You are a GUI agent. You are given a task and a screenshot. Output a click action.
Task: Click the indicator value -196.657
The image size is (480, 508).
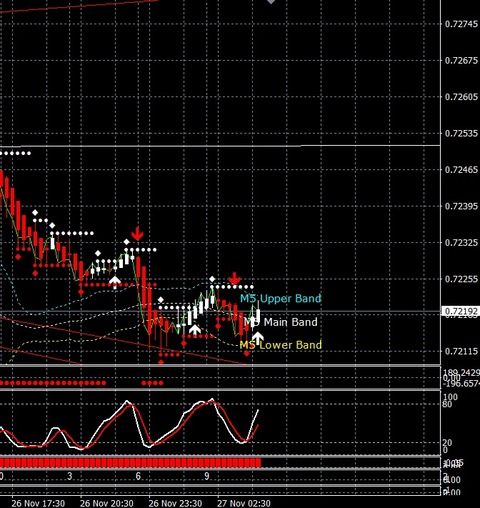[461, 384]
